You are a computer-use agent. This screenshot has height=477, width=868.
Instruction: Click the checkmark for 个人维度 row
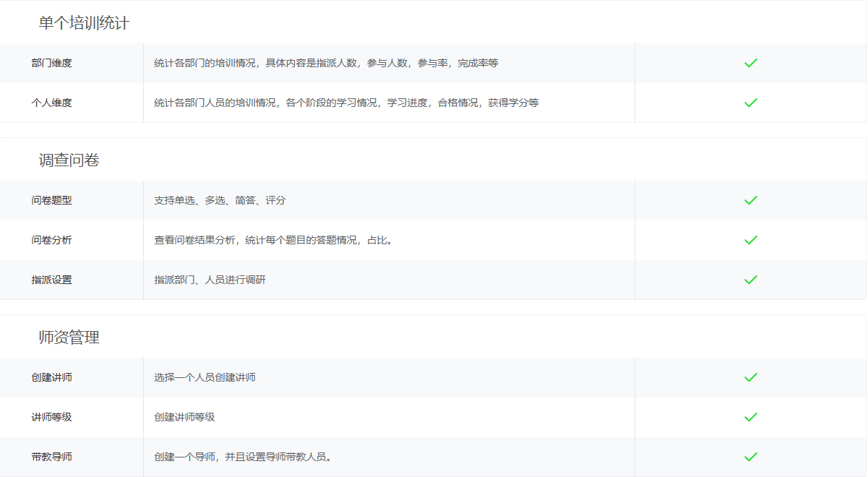(750, 103)
